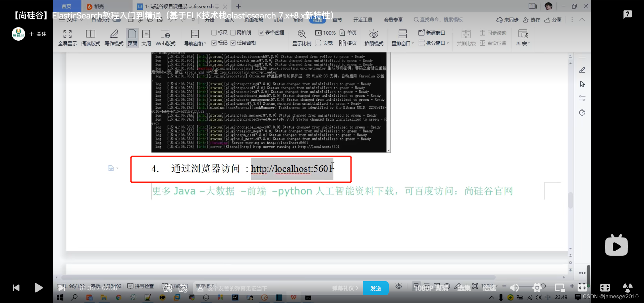Enable 写作模式 writing mode
This screenshot has height=303, width=644.
(x=114, y=37)
